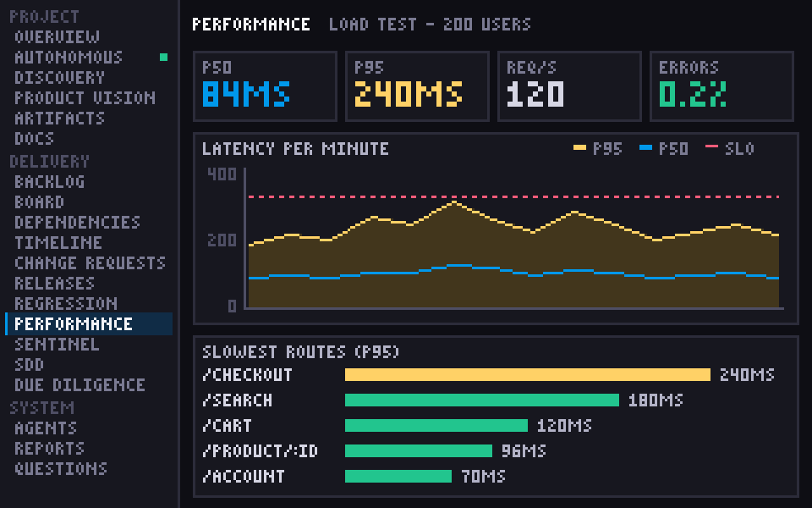Open Sentinel in the sidebar

click(57, 345)
